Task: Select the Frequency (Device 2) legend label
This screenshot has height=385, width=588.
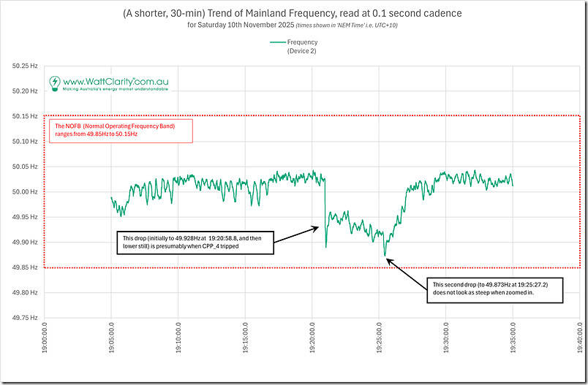Action: point(303,47)
